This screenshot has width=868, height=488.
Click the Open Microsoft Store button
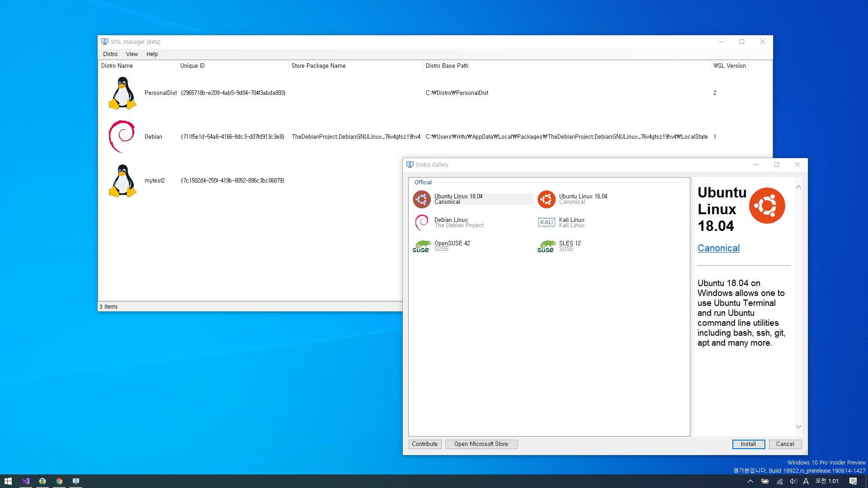pyautogui.click(x=481, y=444)
